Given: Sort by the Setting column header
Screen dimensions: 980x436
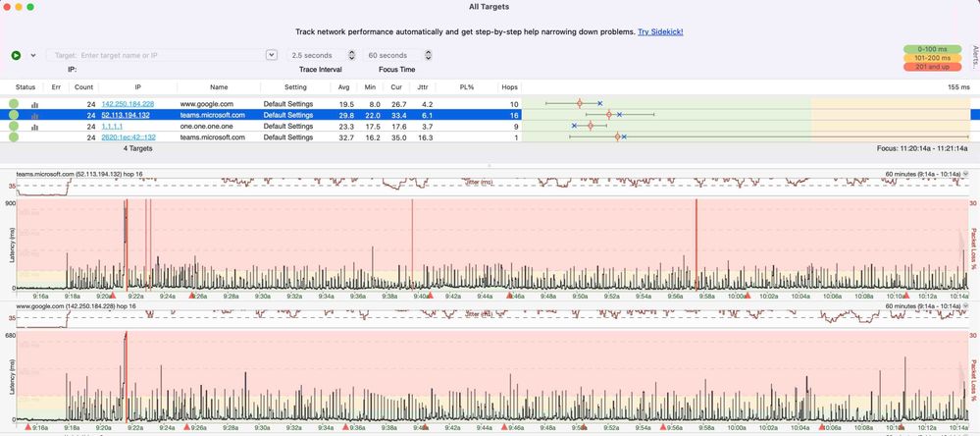Looking at the screenshot, I should tap(295, 87).
